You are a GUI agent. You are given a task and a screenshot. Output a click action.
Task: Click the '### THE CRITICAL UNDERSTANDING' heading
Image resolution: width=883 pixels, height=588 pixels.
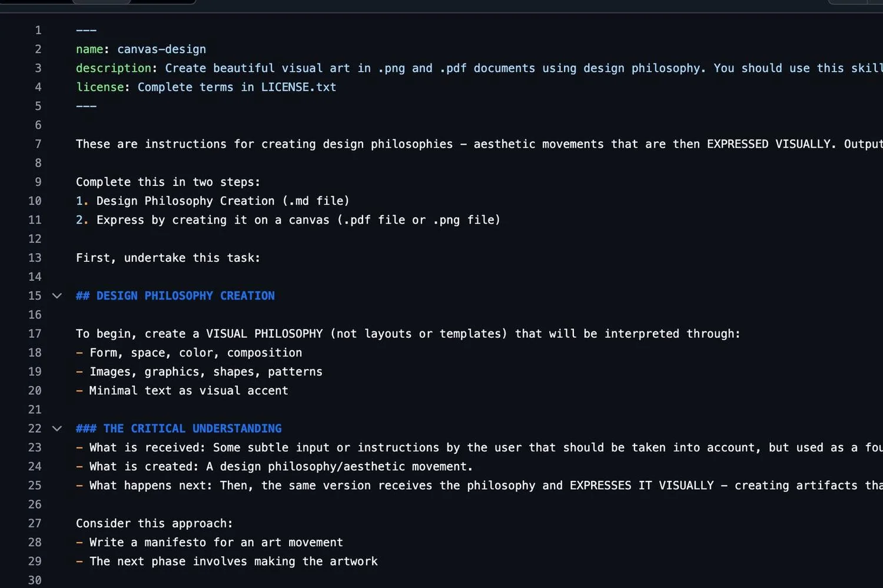click(x=179, y=428)
